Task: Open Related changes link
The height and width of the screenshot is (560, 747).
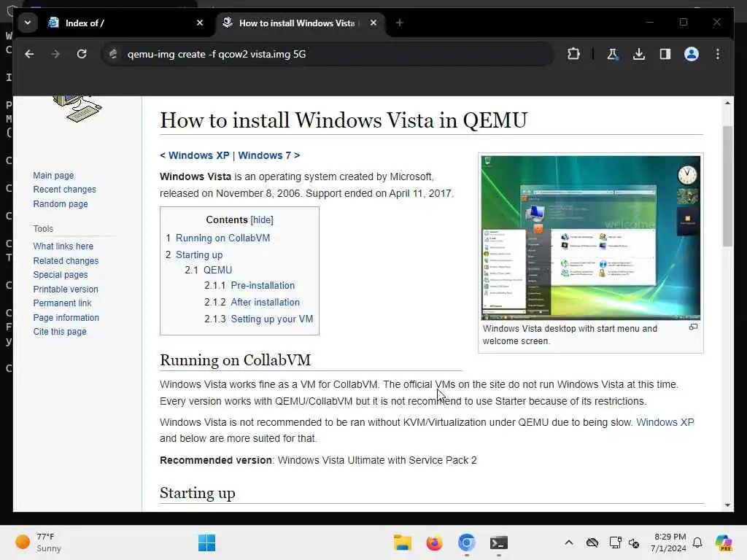Action: click(x=66, y=261)
